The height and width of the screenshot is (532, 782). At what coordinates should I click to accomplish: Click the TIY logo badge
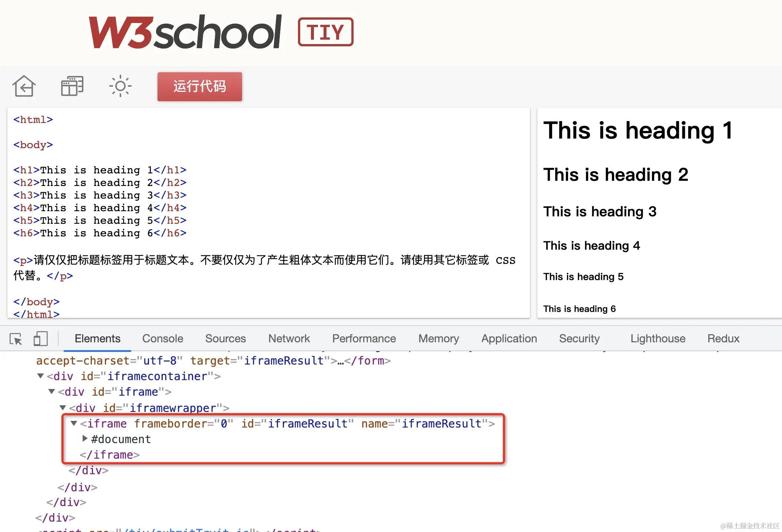(x=325, y=32)
